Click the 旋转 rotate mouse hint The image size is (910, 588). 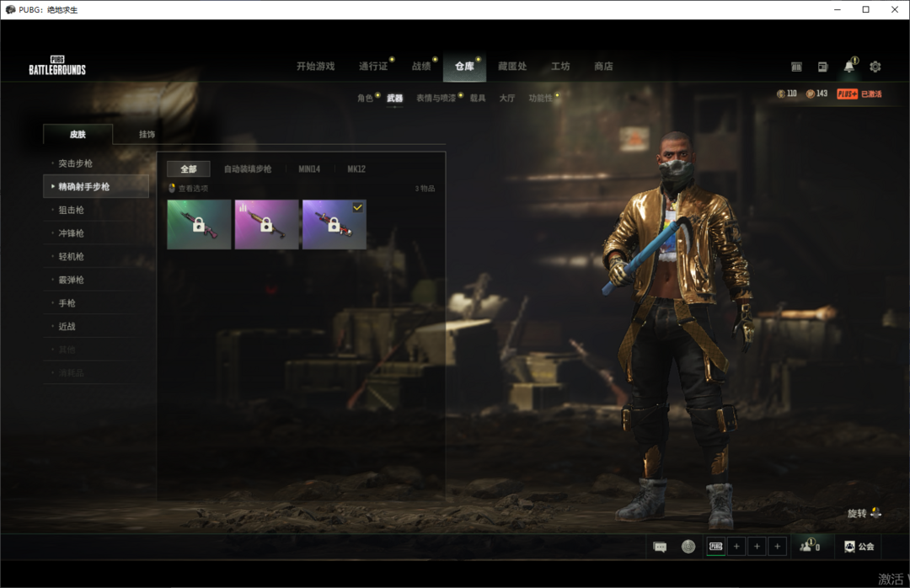tap(864, 513)
